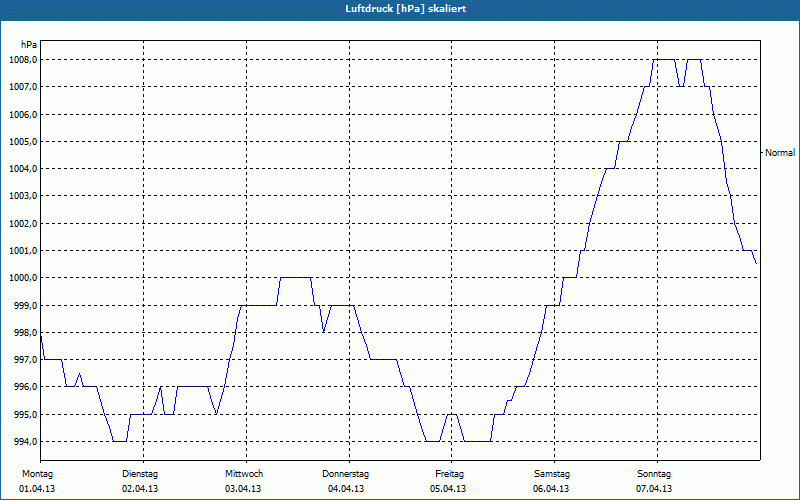Select the 'hPa' unit label
The height and width of the screenshot is (500, 800).
tap(29, 45)
